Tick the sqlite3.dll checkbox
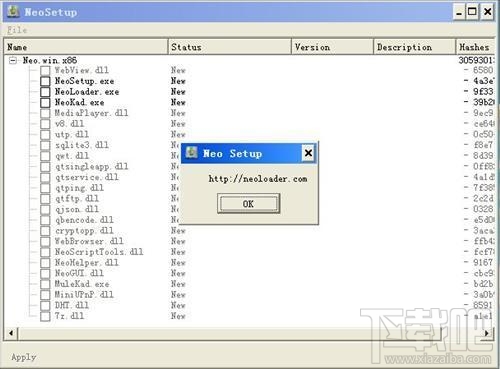The height and width of the screenshot is (369, 500). tap(45, 145)
